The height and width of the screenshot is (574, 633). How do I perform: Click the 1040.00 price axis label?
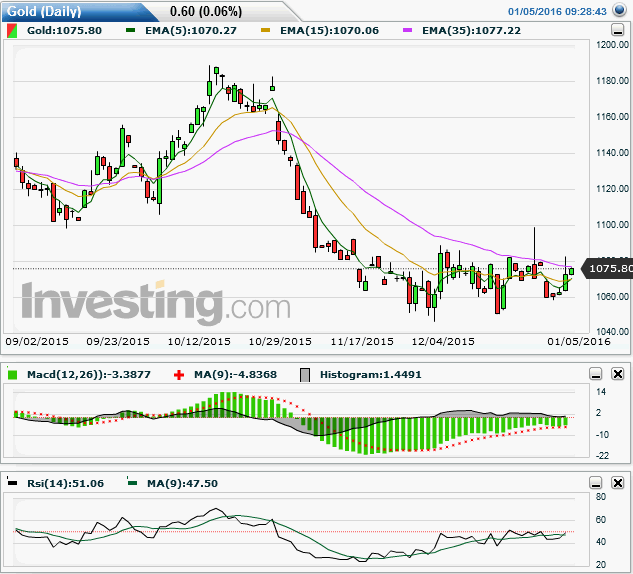(x=612, y=332)
